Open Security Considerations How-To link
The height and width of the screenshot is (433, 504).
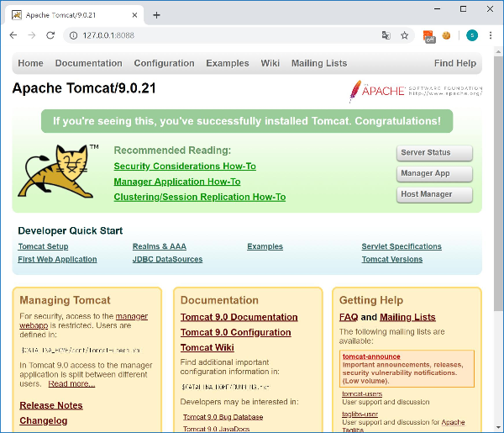coord(185,166)
